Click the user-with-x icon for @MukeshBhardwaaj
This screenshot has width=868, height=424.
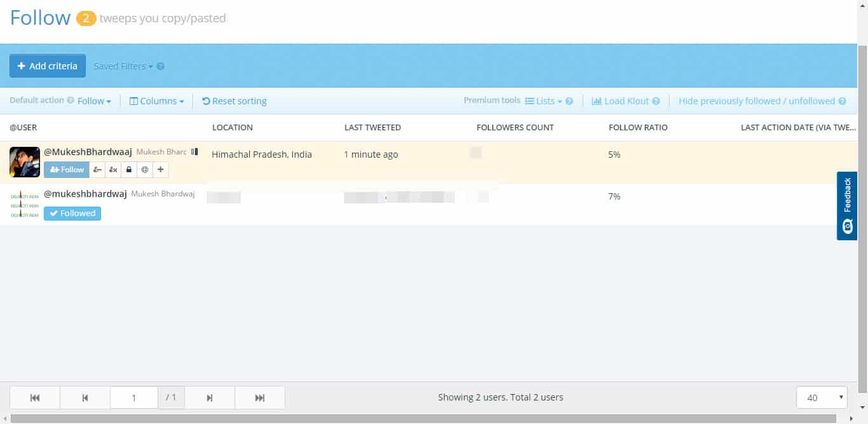113,170
